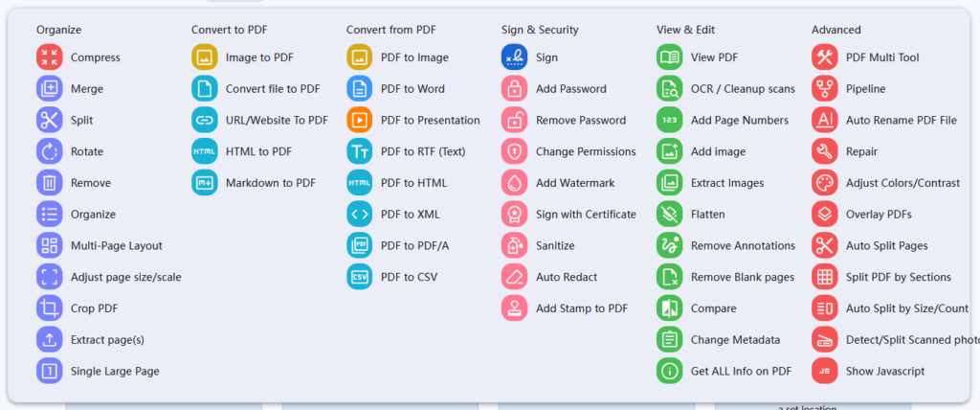Open Merge from the Organize menu
The height and width of the screenshot is (410, 980).
pos(86,89)
